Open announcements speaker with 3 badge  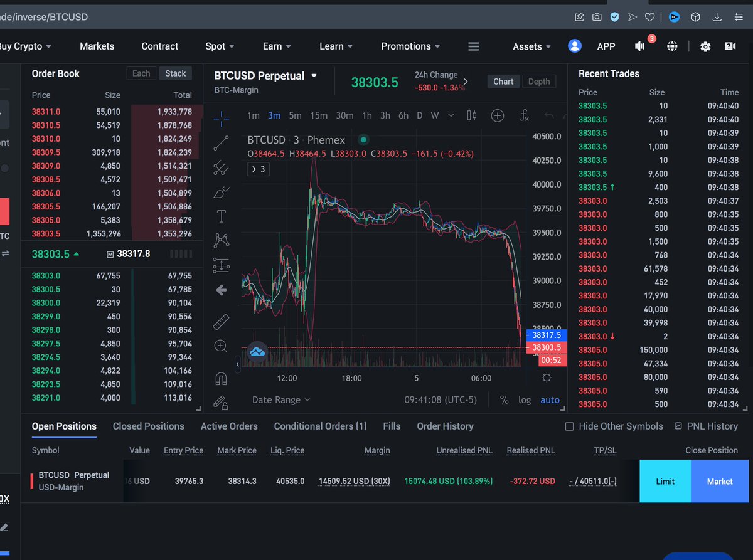(x=640, y=46)
